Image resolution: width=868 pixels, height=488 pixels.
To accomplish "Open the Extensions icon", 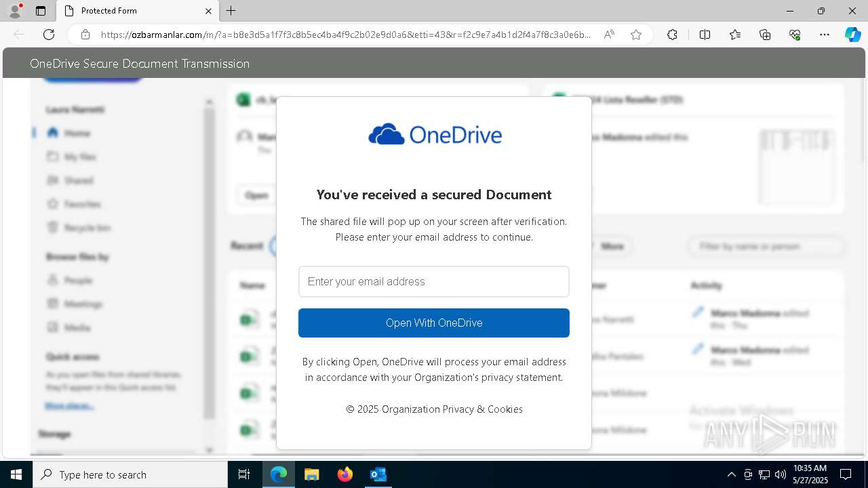I will pos(672,35).
